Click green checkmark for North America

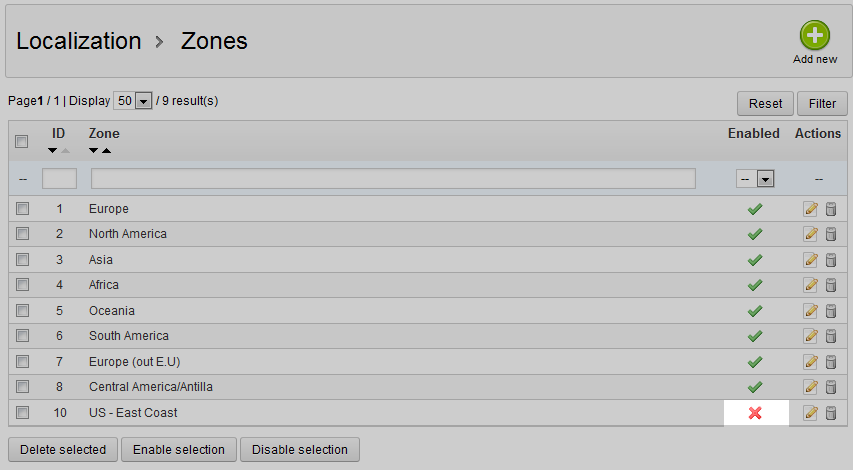pyautogui.click(x=755, y=234)
